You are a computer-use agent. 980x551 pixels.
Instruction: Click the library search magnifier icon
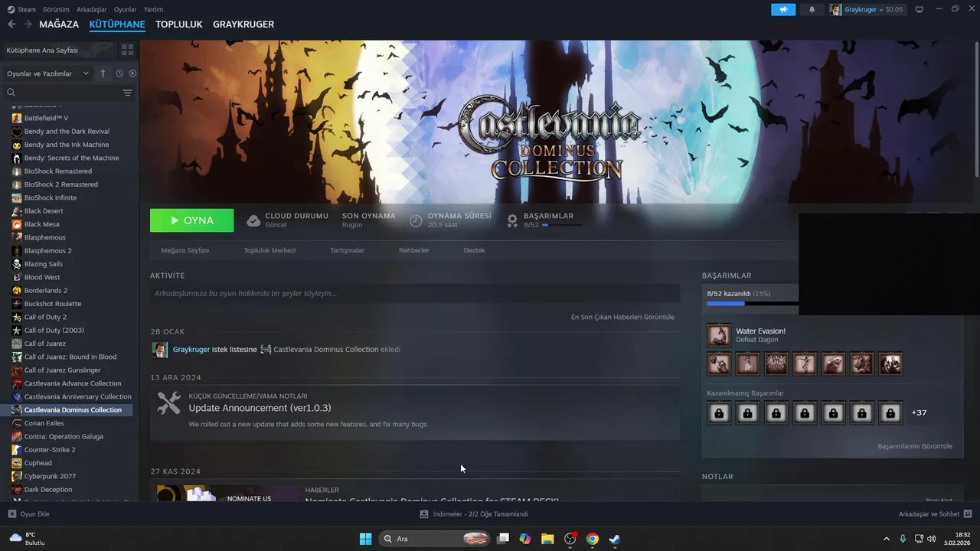[x=11, y=93]
